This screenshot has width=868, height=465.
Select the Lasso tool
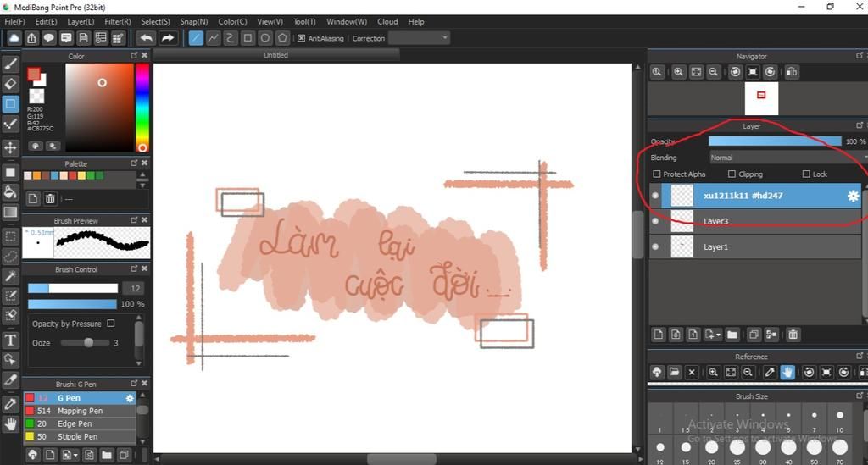click(x=10, y=257)
